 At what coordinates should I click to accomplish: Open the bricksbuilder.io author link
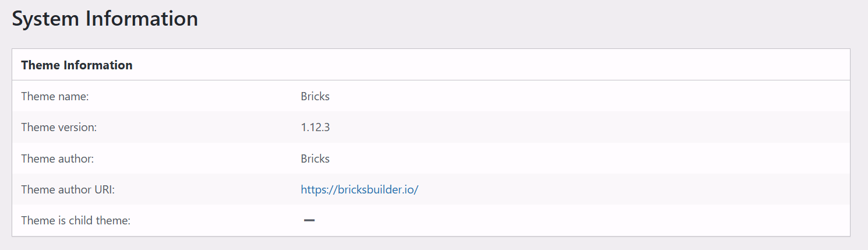point(359,189)
